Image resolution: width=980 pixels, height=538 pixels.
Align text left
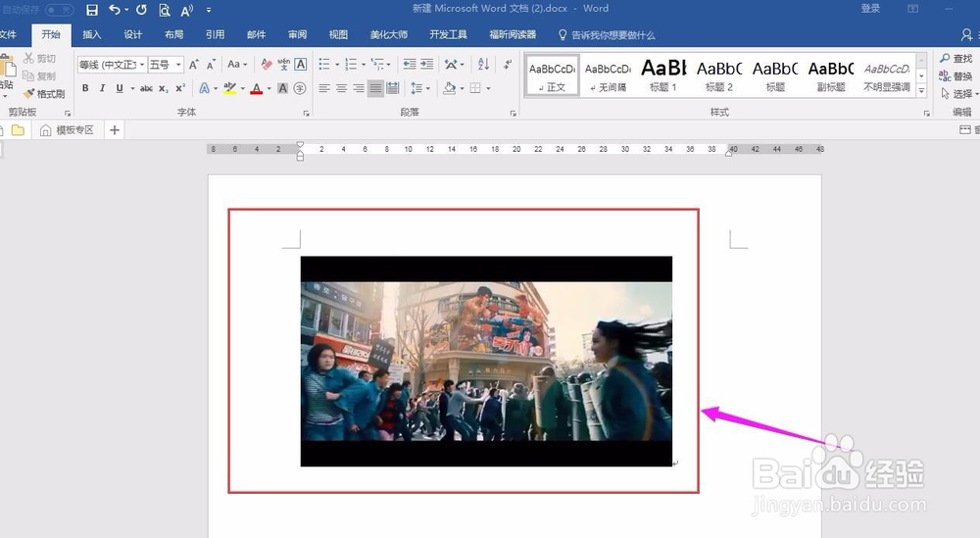click(324, 89)
